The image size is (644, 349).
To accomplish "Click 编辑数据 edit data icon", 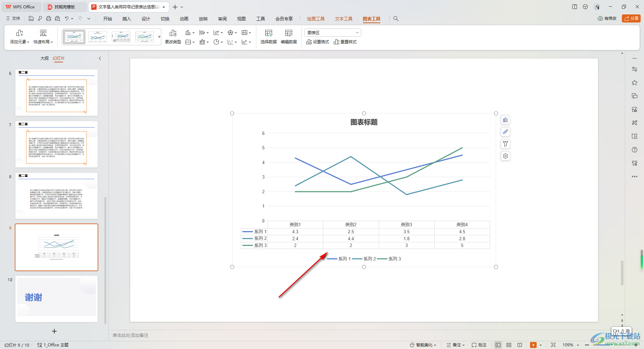I will point(289,37).
